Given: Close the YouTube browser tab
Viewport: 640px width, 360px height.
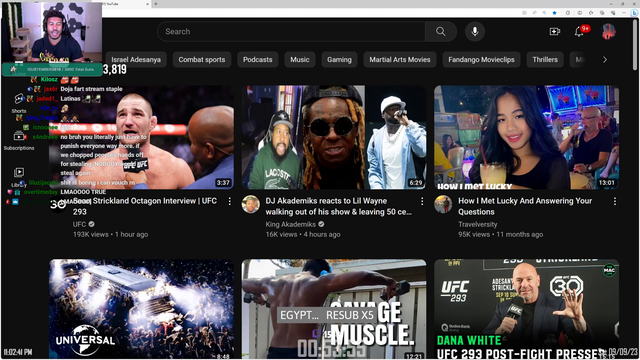Looking at the screenshot, I should pyautogui.click(x=147, y=4).
